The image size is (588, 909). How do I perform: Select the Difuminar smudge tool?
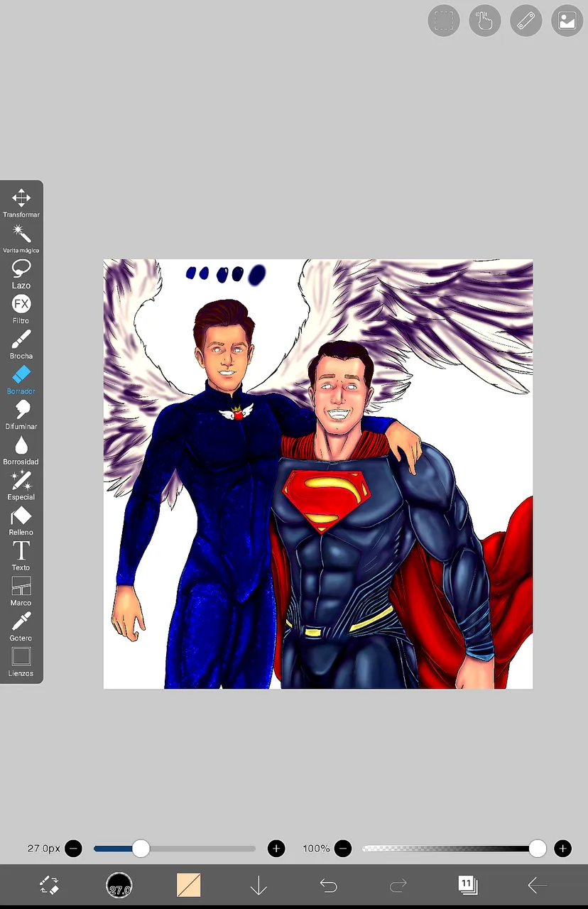coord(21,414)
